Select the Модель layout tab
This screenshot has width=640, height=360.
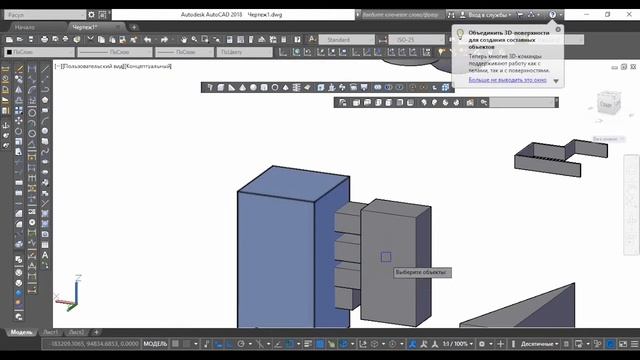21,332
